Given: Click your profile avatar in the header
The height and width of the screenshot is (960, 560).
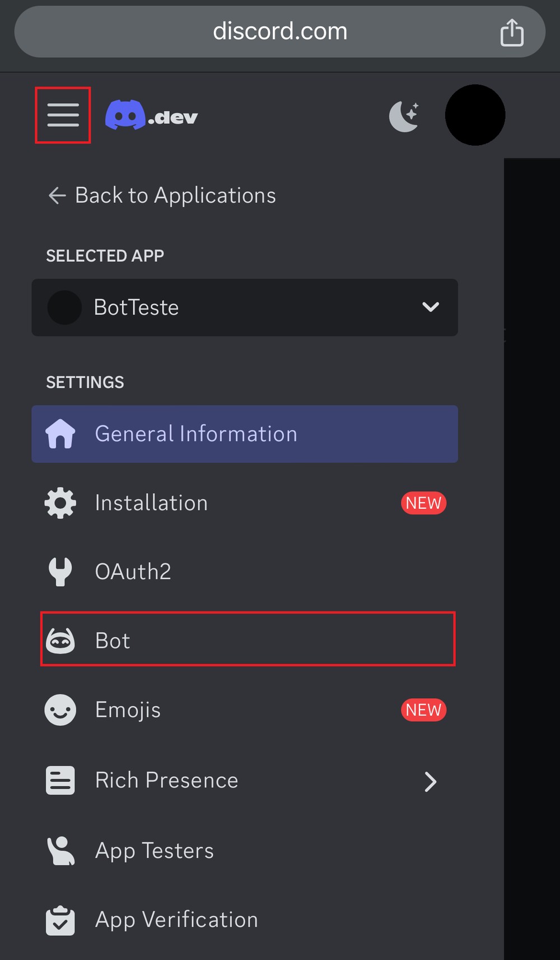Looking at the screenshot, I should coord(475,115).
